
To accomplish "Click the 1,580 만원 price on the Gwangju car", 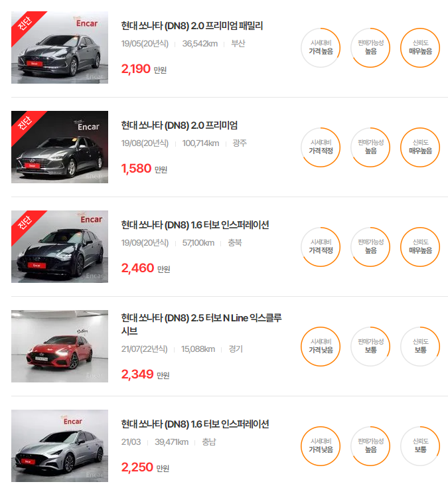I will [144, 169].
